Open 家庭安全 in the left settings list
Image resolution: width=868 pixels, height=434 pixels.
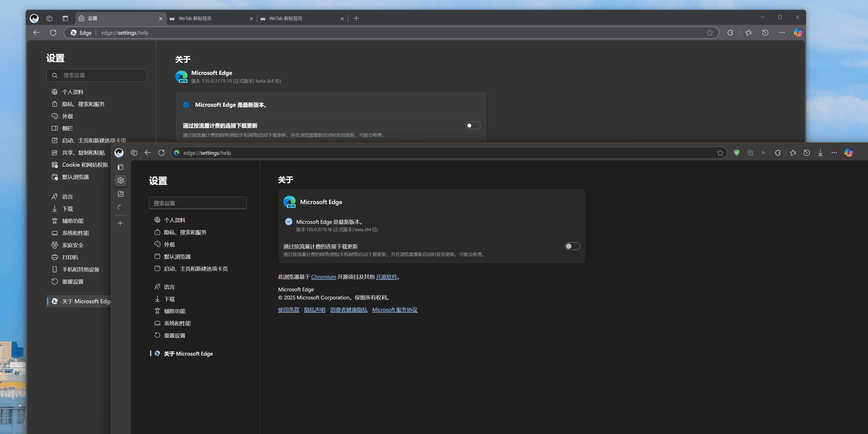pos(73,245)
